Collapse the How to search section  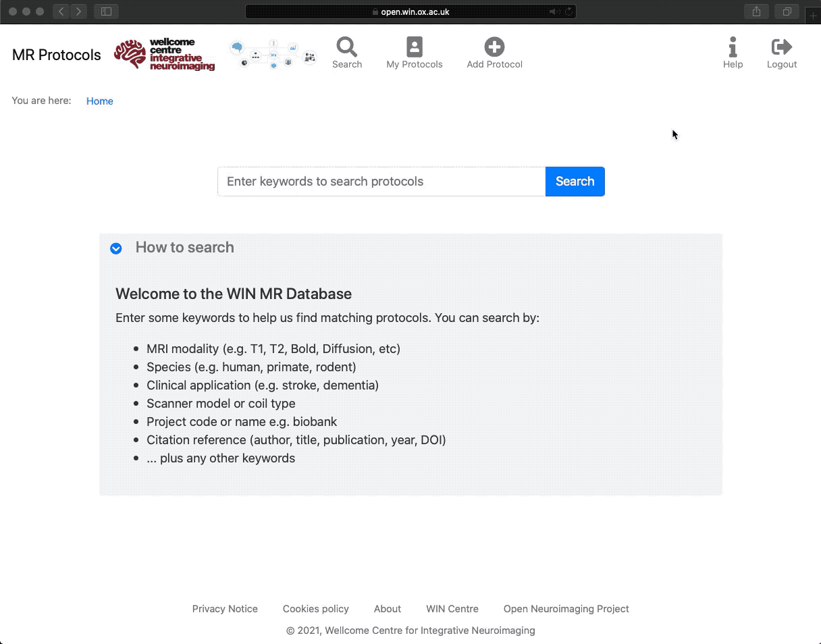116,248
